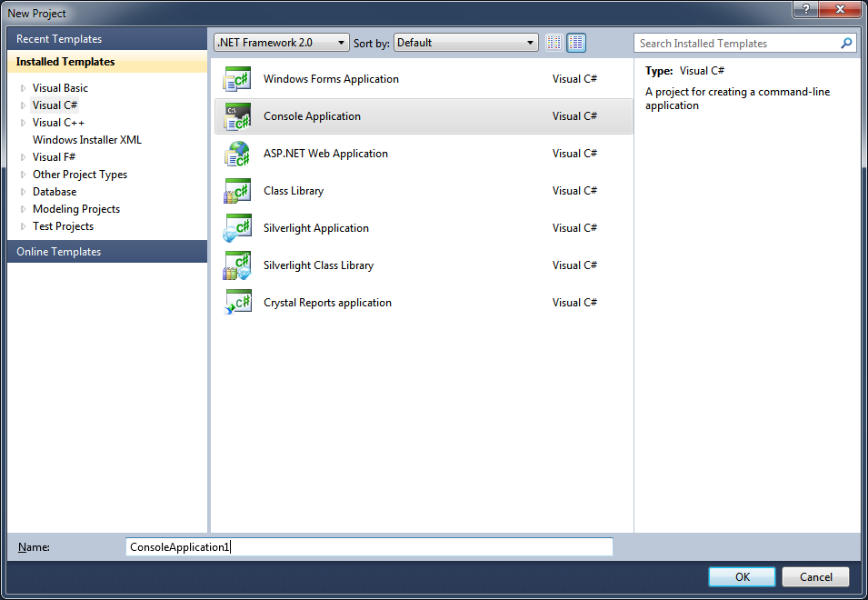Screen dimensions: 868x600
Task: Click the dialog Help question mark icon
Action: click(x=805, y=10)
